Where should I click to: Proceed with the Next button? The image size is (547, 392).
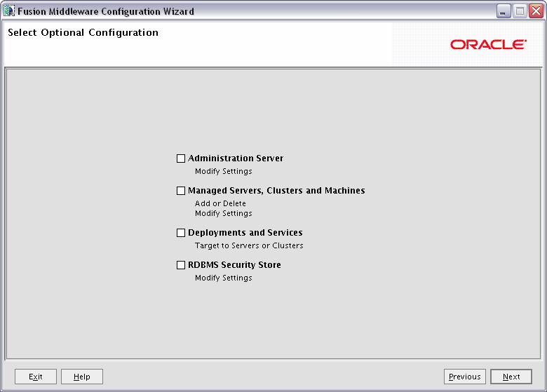(511, 377)
